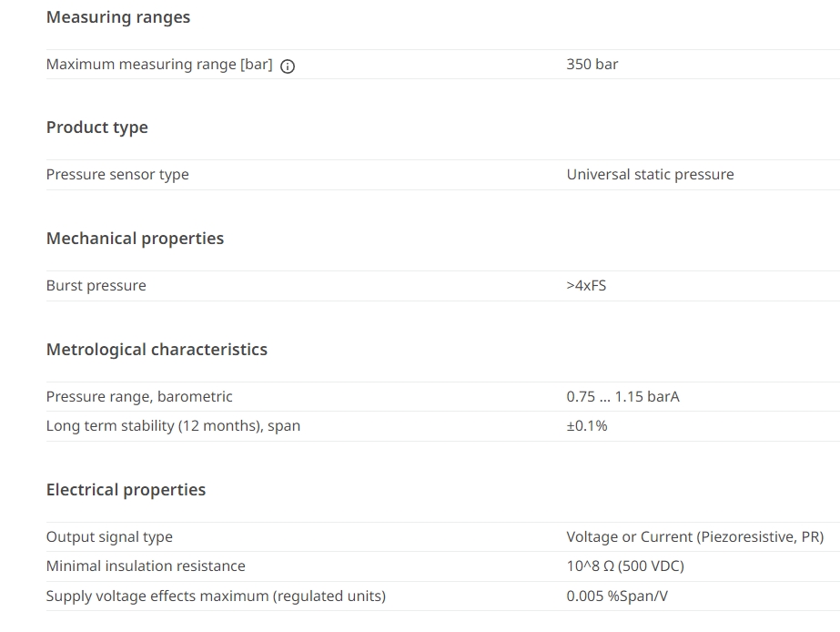The height and width of the screenshot is (632, 840).
Task: Select the 0.75 ... 1.15 barA value
Action: [622, 397]
